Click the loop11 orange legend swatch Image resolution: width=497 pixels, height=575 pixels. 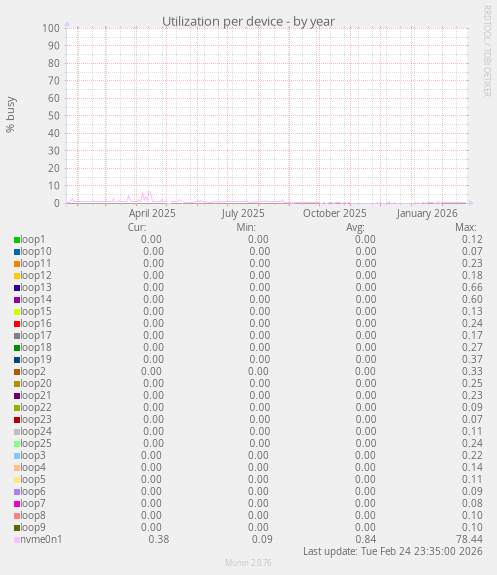pyautogui.click(x=17, y=264)
